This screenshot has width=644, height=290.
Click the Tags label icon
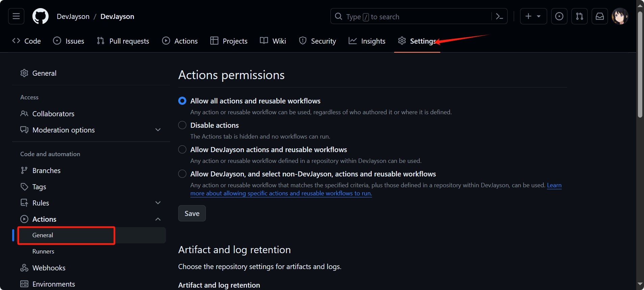(24, 187)
